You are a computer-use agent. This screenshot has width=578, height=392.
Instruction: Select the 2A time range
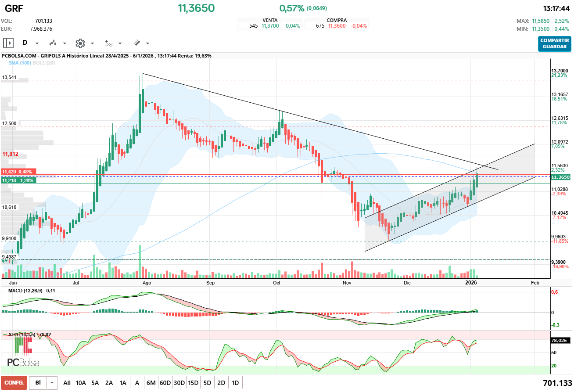(109, 383)
